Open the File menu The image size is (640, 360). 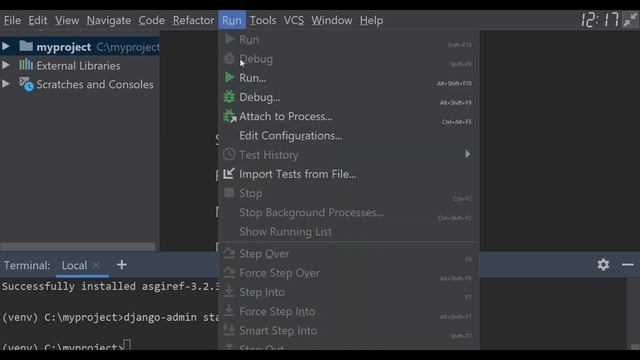[x=12, y=20]
